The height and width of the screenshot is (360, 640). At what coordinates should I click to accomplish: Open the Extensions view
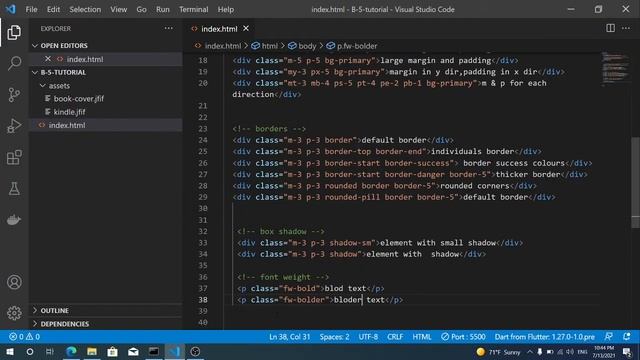[x=14, y=157]
